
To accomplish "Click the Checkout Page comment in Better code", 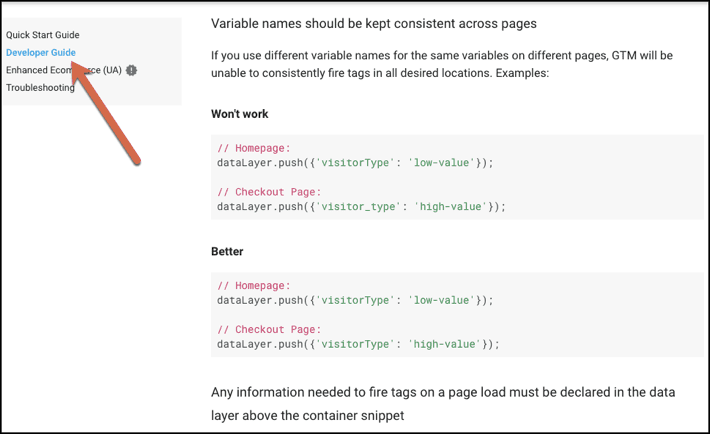I will click(269, 329).
